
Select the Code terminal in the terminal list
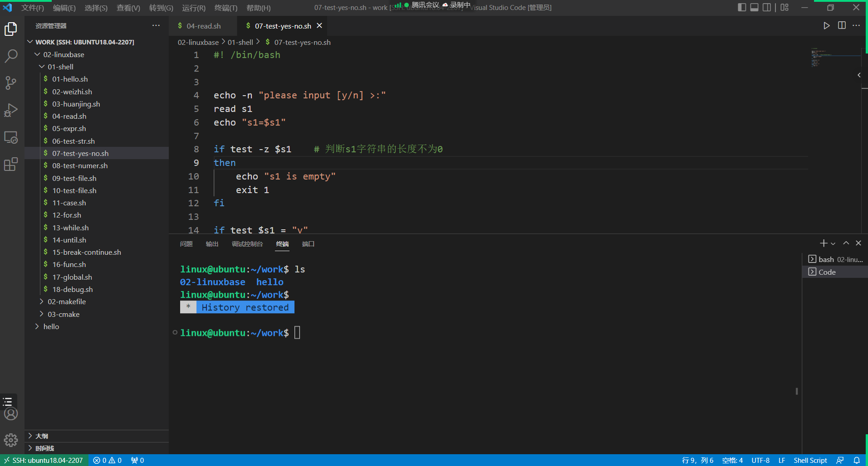(x=829, y=272)
